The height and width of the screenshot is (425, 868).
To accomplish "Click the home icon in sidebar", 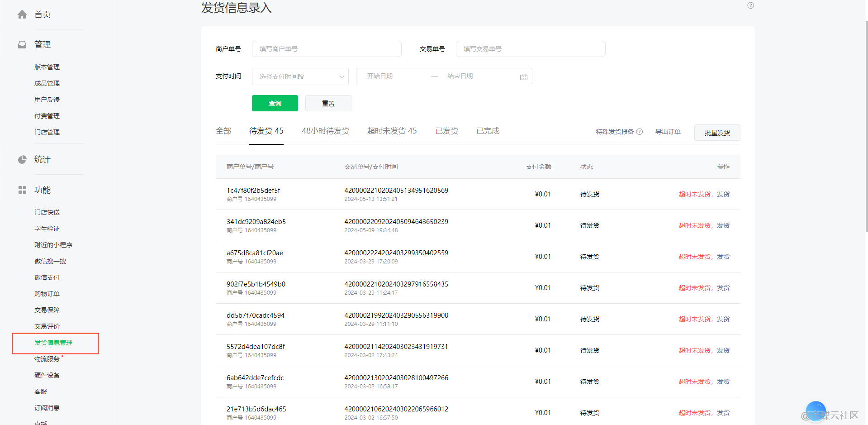I will (22, 14).
